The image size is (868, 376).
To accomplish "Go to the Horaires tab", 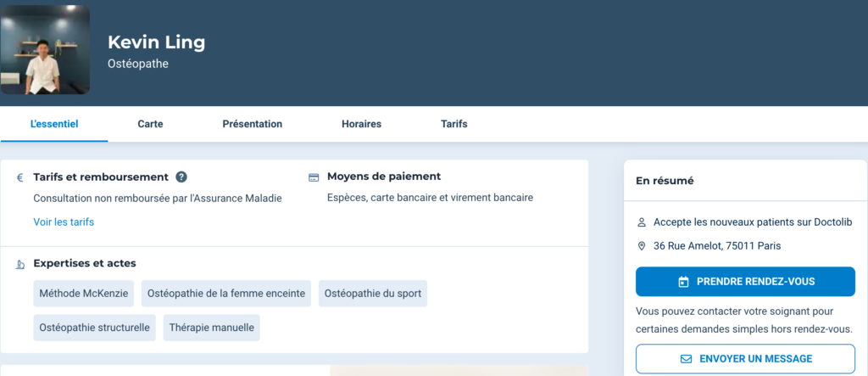I will click(361, 124).
